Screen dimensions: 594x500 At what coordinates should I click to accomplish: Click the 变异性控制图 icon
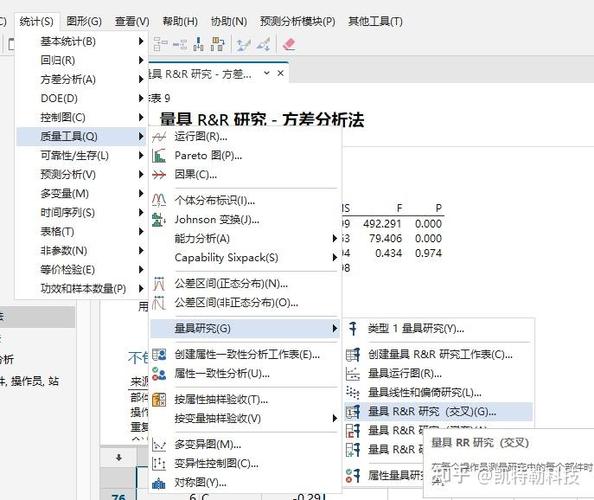pyautogui.click(x=159, y=463)
